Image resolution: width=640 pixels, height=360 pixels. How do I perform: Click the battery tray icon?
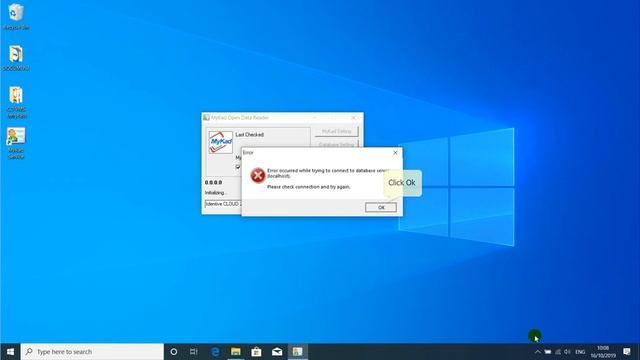pos(548,352)
